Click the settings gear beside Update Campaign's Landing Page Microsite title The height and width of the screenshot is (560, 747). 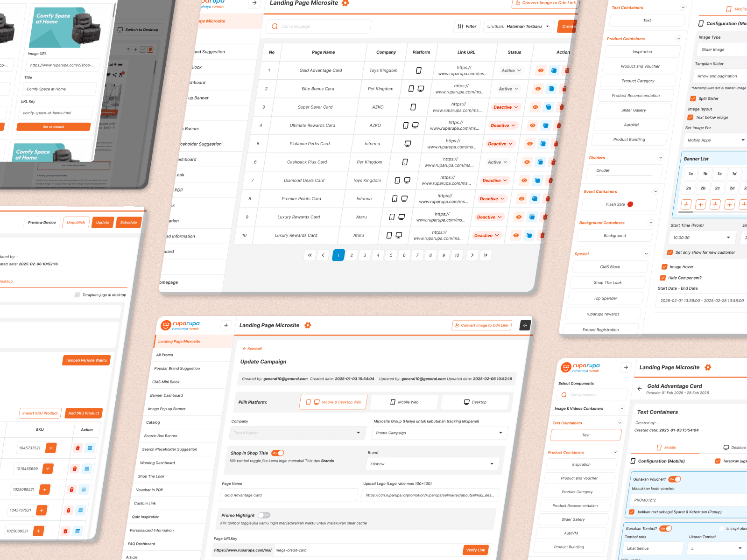coord(308,325)
